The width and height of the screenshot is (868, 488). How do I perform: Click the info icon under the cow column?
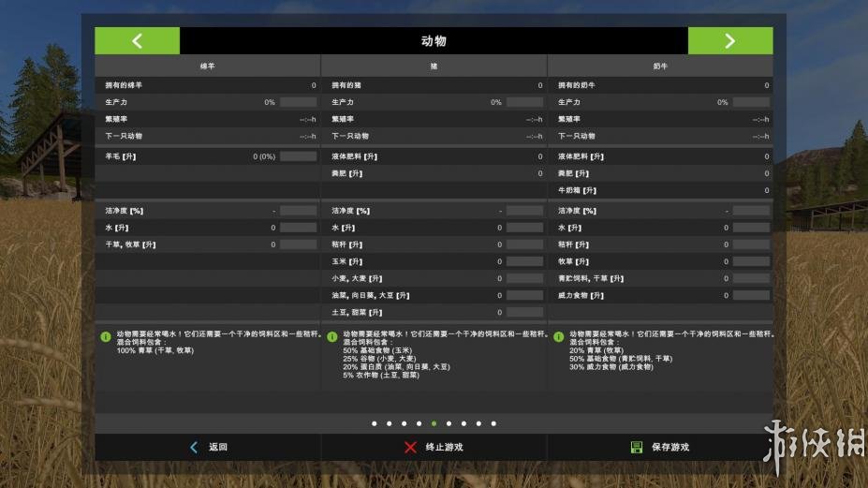click(x=559, y=337)
